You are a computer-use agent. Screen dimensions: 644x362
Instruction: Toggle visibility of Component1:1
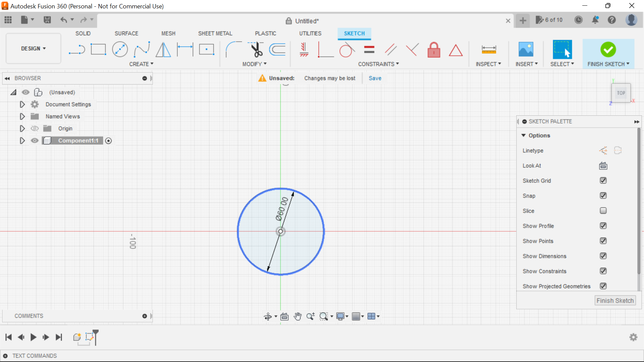[x=35, y=140]
